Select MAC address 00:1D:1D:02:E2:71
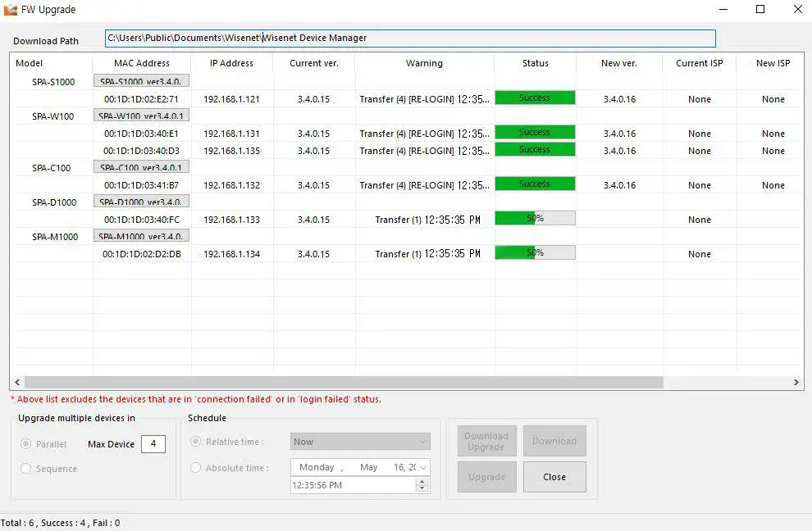Image resolution: width=812 pixels, height=531 pixels. point(141,99)
